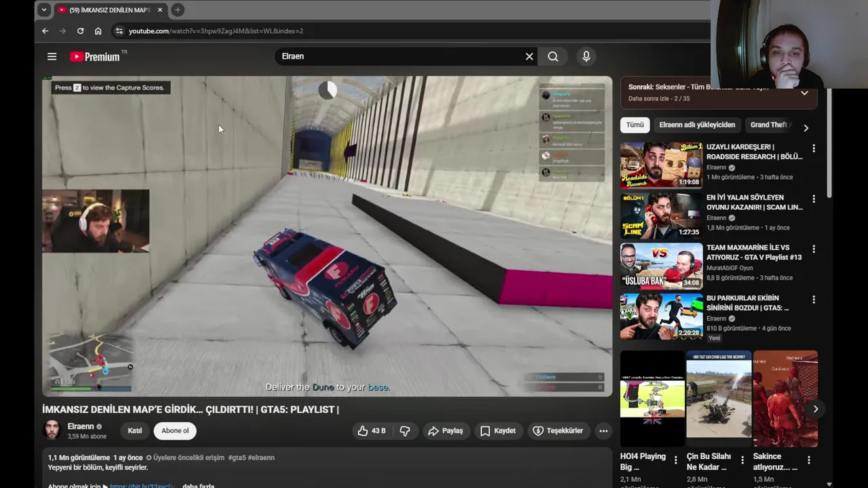Open Sakince atıyoruz short thumbnail
This screenshot has width=868, height=488.
(785, 399)
